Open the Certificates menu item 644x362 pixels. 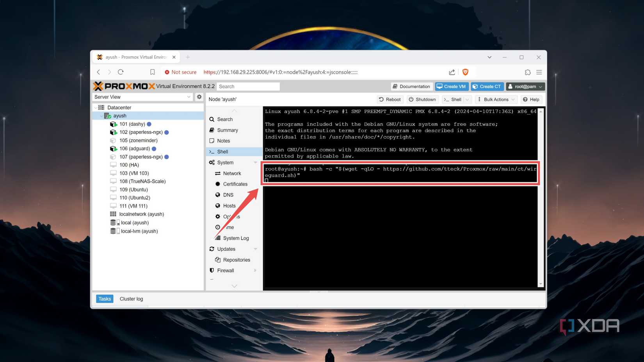(x=234, y=184)
